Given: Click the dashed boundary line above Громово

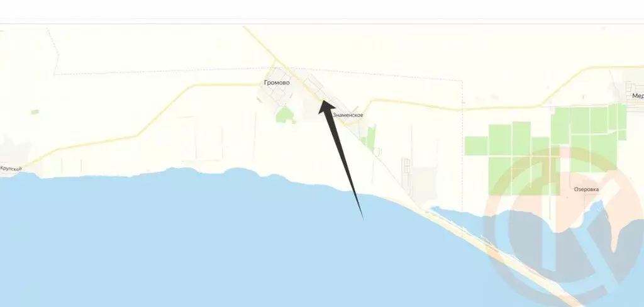Looking at the screenshot, I should tap(164, 72).
